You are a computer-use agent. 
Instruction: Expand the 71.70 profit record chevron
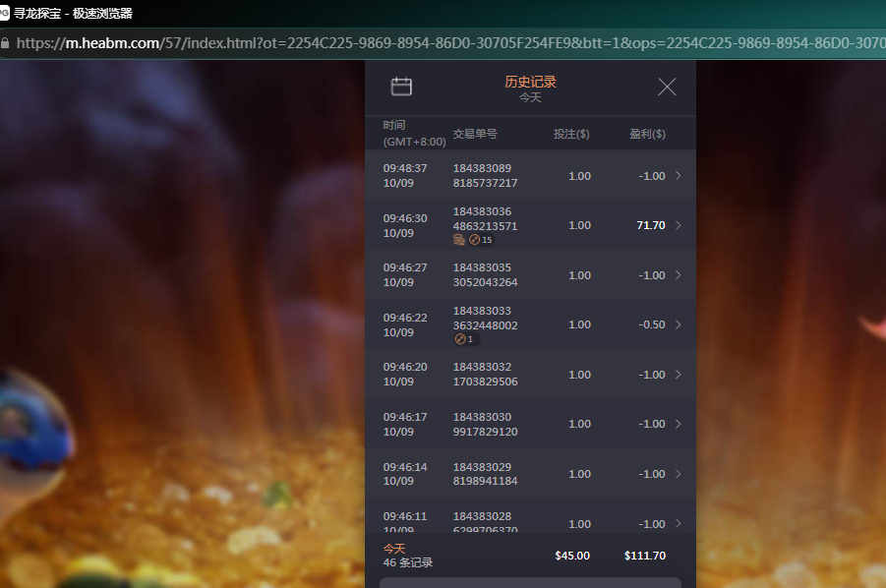[x=678, y=225]
